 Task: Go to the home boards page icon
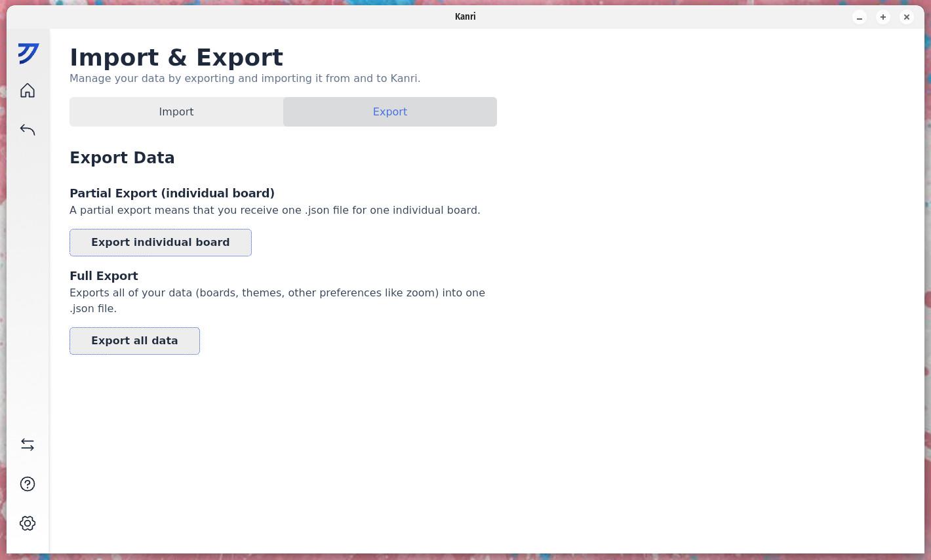tap(28, 90)
